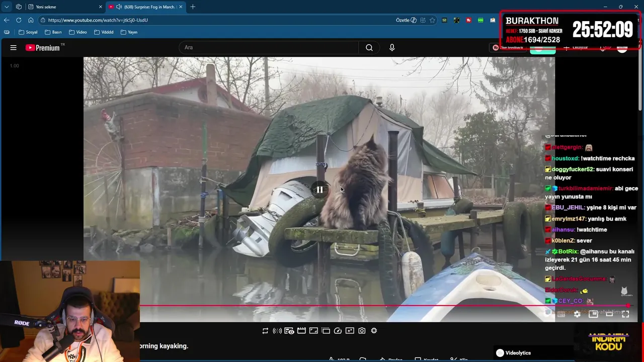
Task: Enter fullscreen in the video player
Action: [625, 314]
